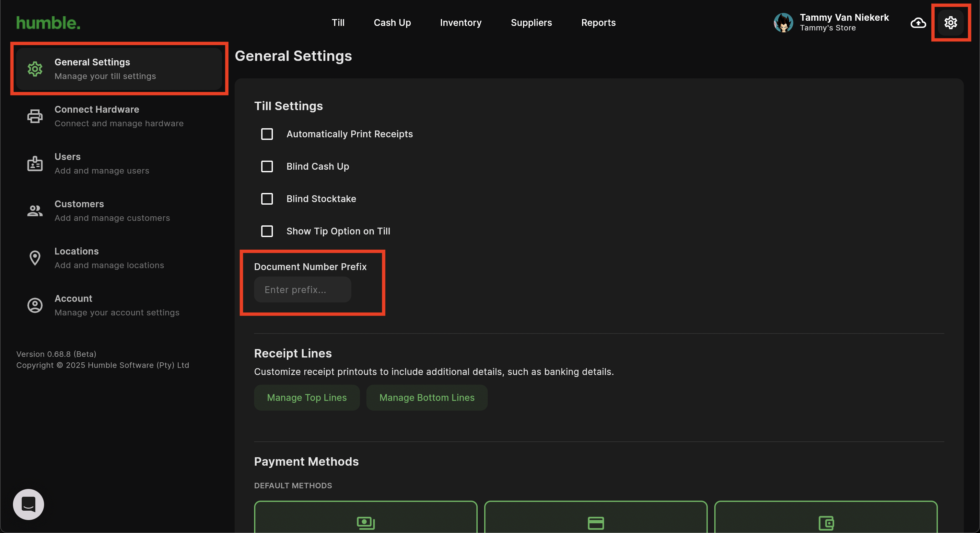This screenshot has height=533, width=980.
Task: Open the support chat bubble icon
Action: pos(29,504)
